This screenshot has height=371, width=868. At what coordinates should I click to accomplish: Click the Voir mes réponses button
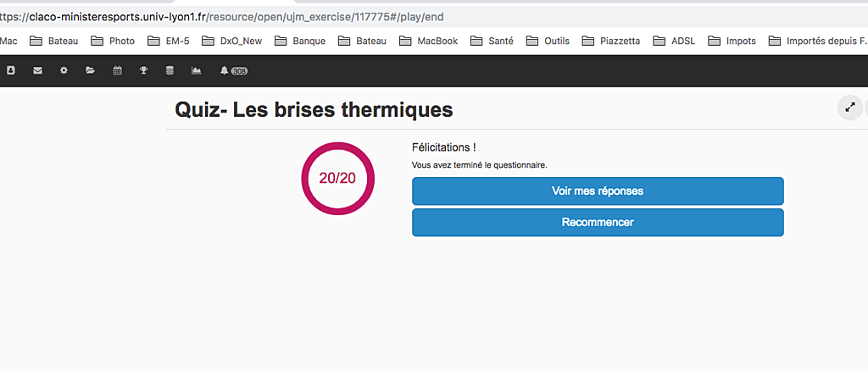click(x=598, y=191)
